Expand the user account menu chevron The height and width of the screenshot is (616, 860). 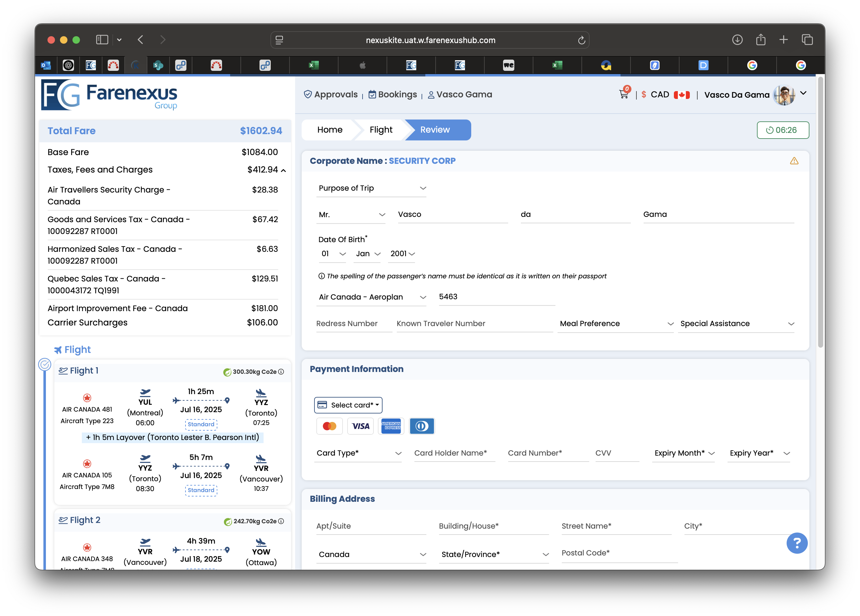[x=803, y=93]
